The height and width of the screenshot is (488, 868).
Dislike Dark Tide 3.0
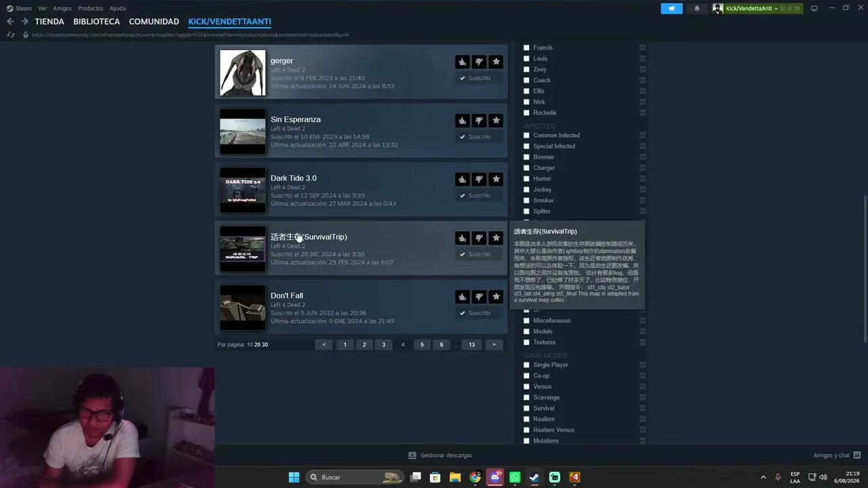point(479,180)
